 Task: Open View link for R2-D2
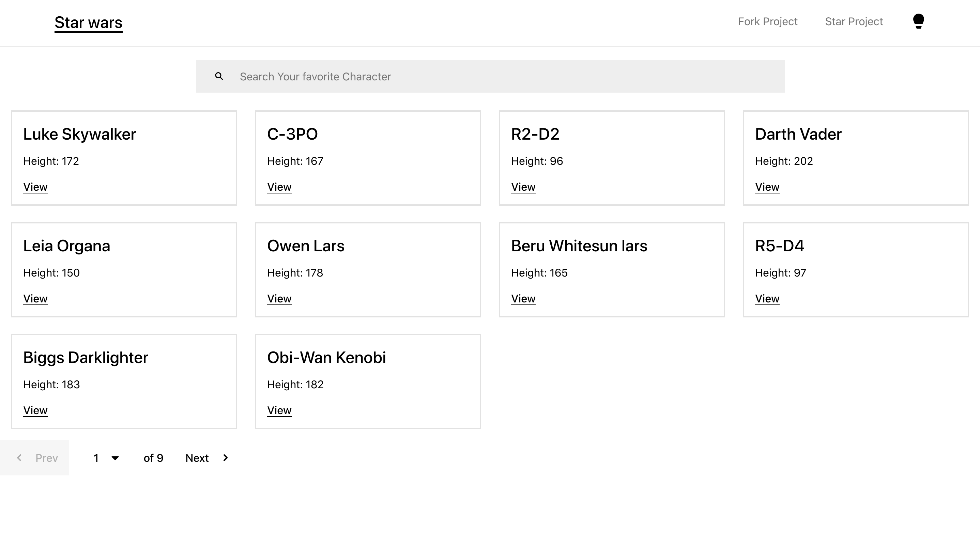click(523, 187)
